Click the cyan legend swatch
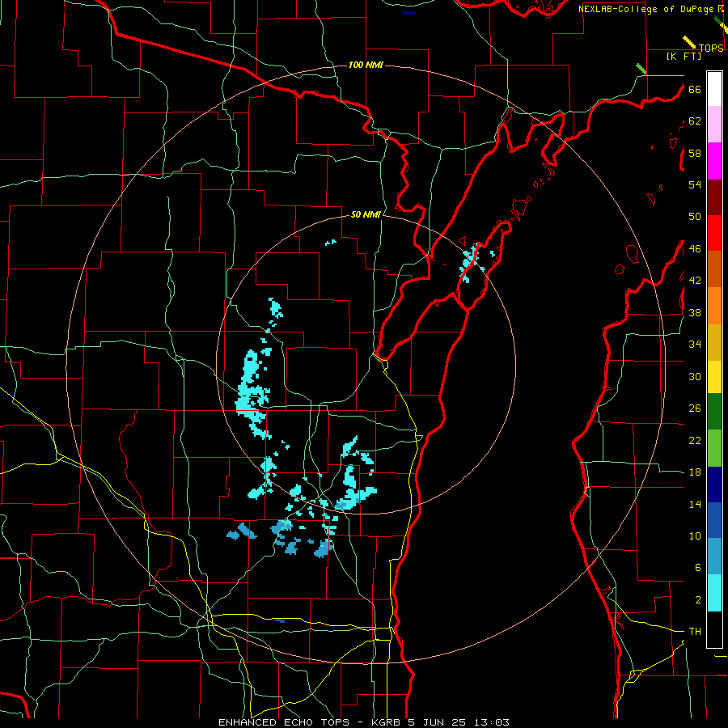This screenshot has height=728, width=728. (x=714, y=593)
